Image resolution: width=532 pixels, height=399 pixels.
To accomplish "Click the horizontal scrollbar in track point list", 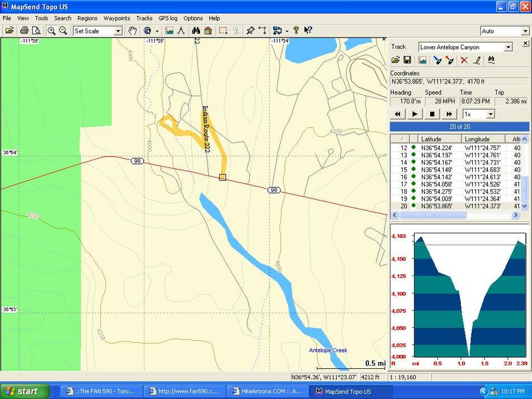I will (x=433, y=214).
